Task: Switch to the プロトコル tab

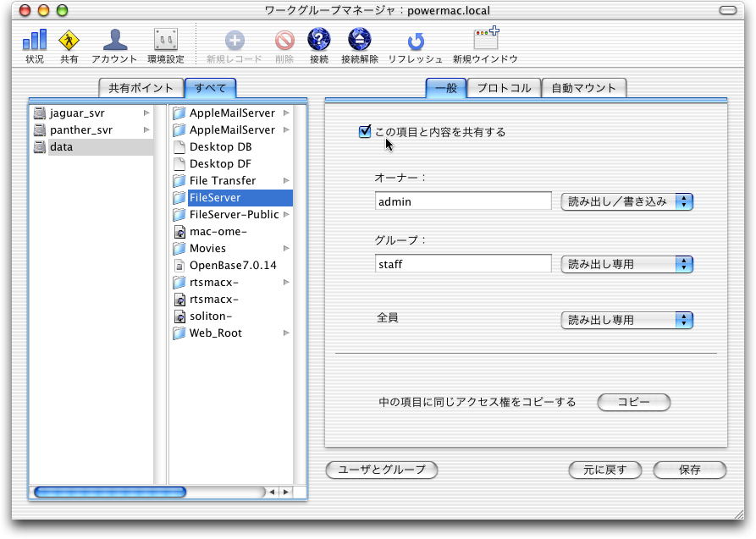Action: click(x=504, y=87)
